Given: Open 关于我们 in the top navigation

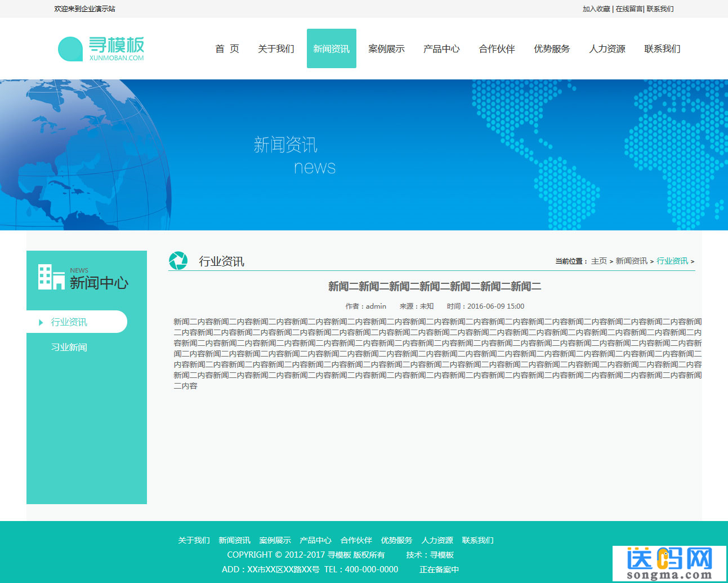Looking at the screenshot, I should (x=276, y=49).
